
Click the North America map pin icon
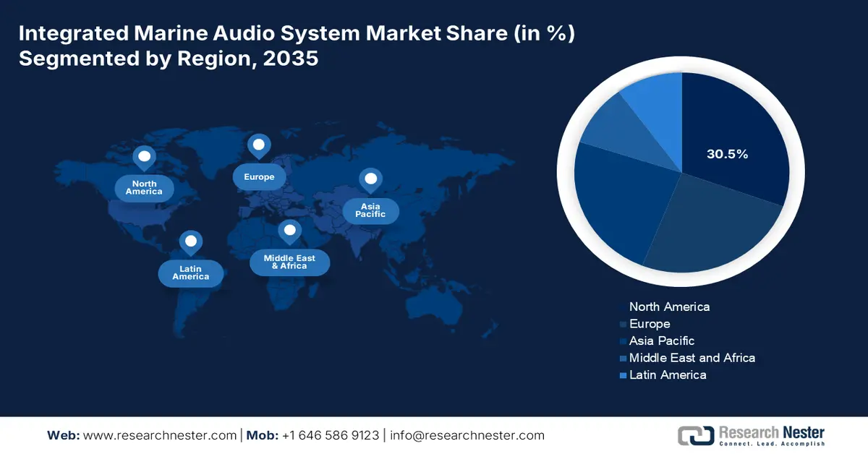pyautogui.click(x=144, y=157)
